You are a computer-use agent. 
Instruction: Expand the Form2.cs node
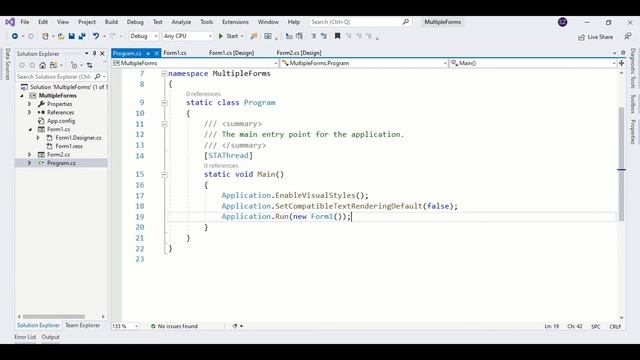[29, 155]
